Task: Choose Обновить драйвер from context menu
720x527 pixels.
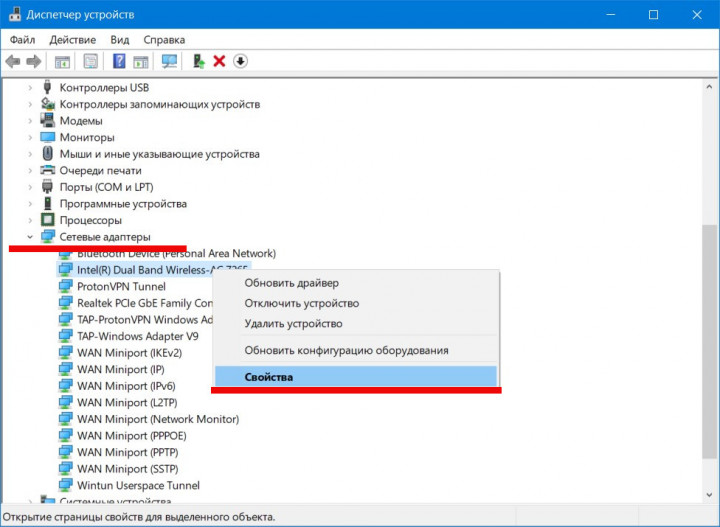Action: point(292,283)
